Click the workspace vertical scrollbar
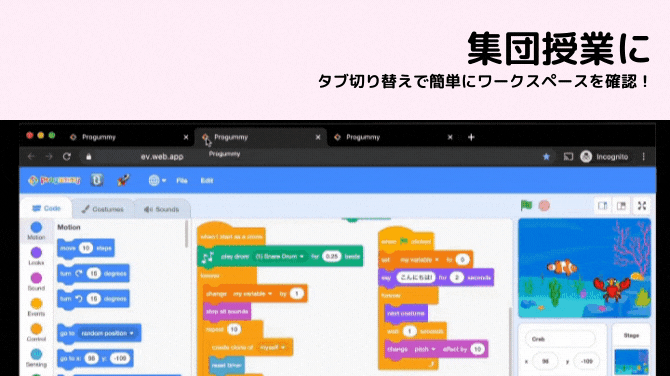Image resolution: width=670 pixels, height=376 pixels. (x=510, y=342)
